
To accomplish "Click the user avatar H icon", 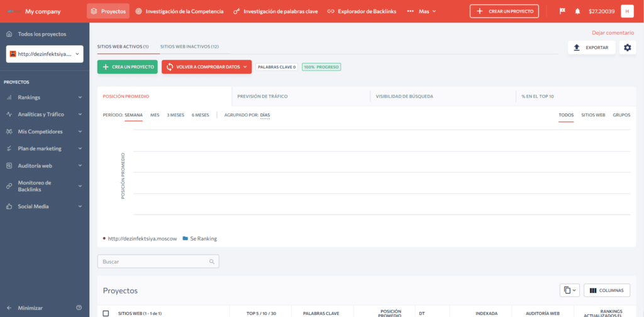I will (626, 11).
